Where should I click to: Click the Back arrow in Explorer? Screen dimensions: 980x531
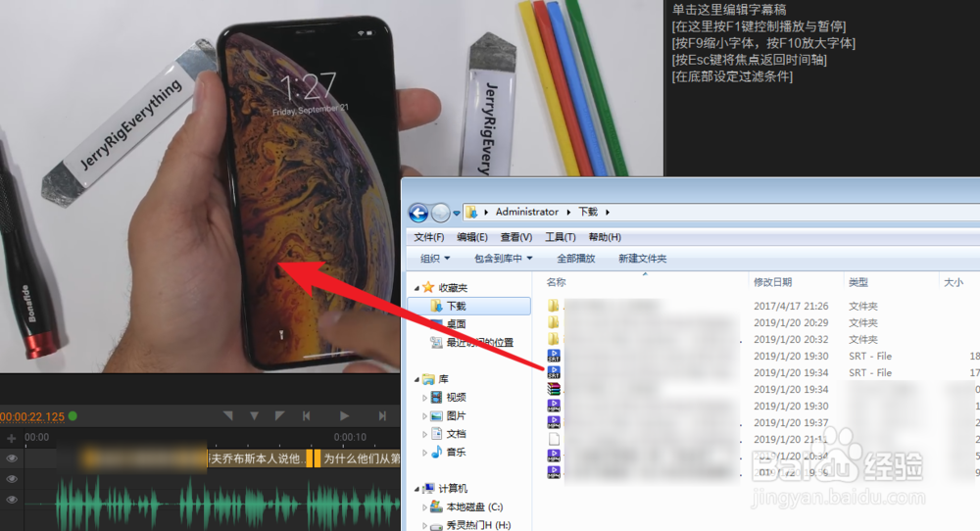[x=418, y=213]
